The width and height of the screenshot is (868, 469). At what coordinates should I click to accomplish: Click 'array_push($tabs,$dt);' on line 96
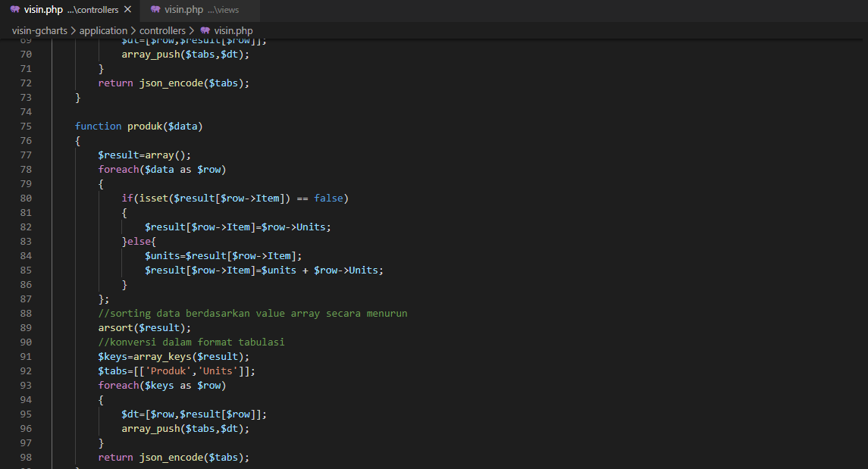click(186, 428)
